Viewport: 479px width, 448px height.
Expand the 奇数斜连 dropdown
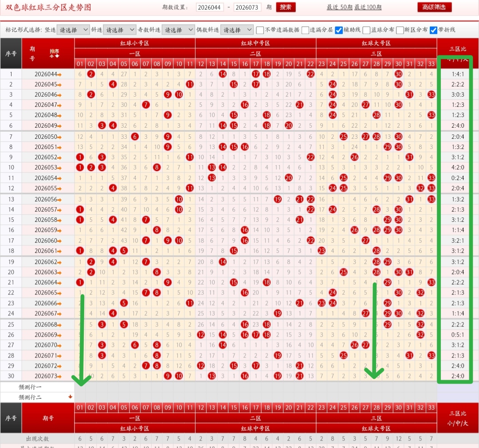pyautogui.click(x=178, y=30)
